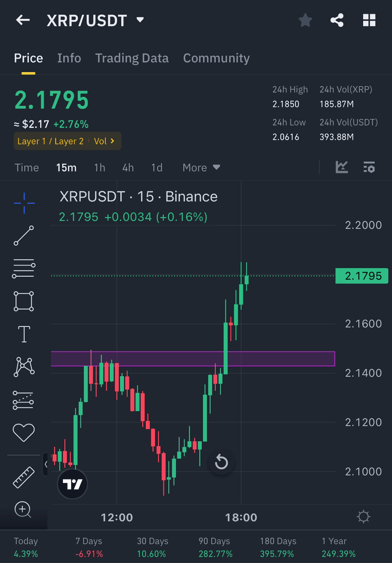Collapse the drawing toolbar handle

(45, 464)
